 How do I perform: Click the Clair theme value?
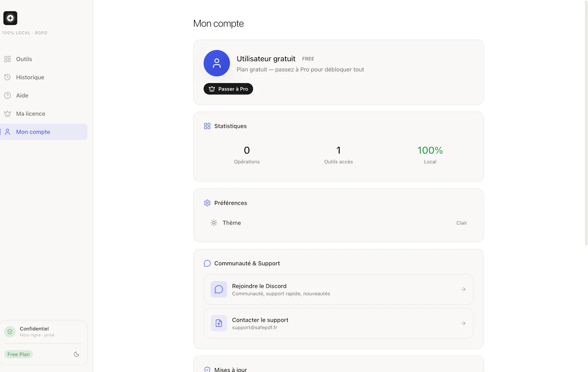[x=462, y=223]
